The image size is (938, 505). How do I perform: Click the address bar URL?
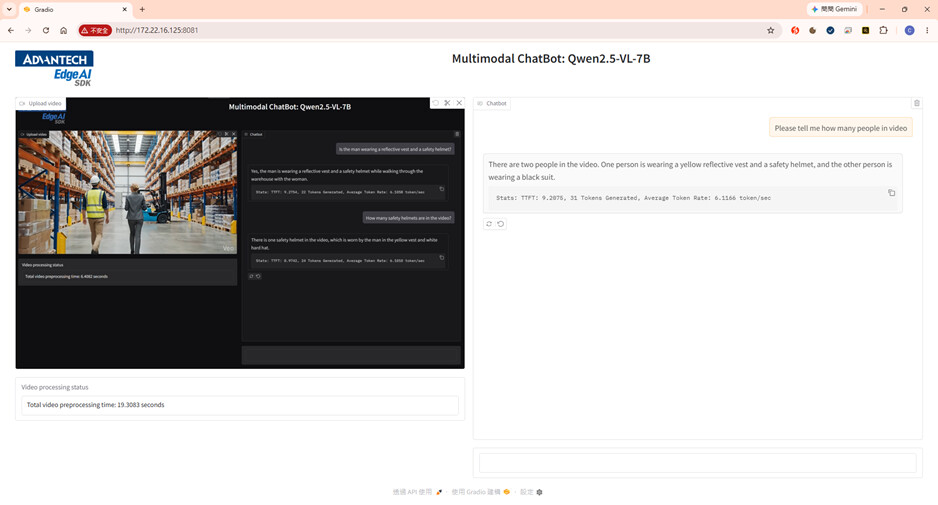coord(157,30)
